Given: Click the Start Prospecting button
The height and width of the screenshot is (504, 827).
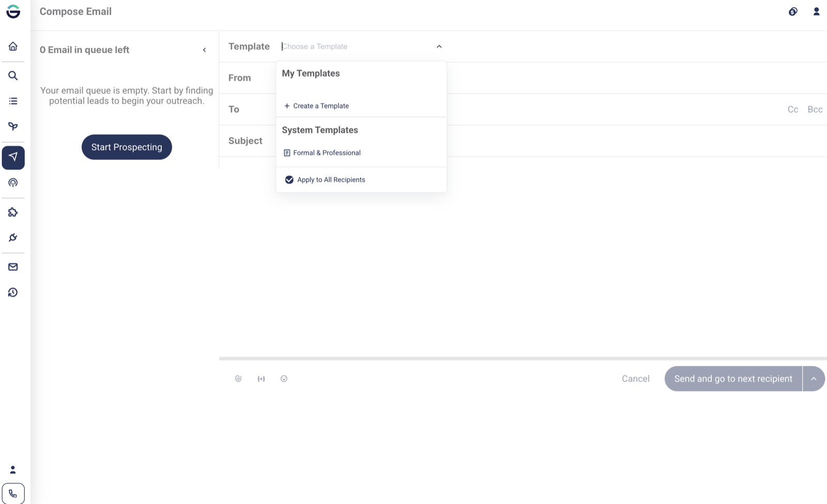Looking at the screenshot, I should (x=127, y=147).
